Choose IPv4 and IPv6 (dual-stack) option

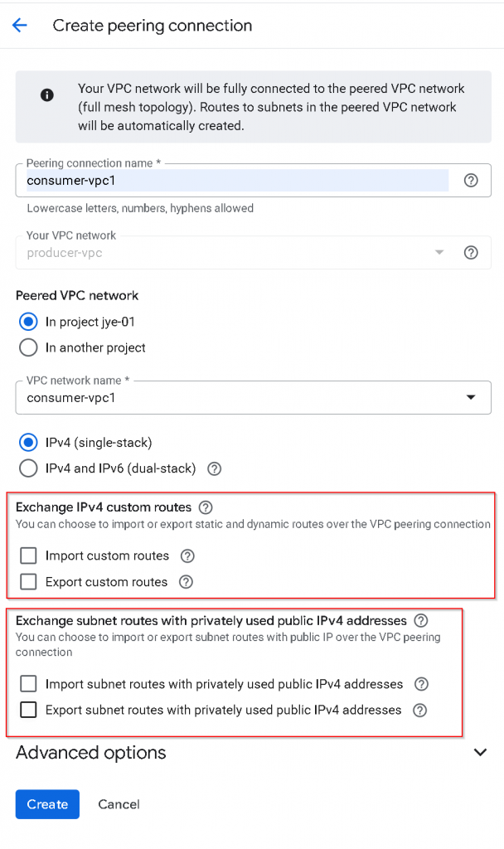click(29, 468)
